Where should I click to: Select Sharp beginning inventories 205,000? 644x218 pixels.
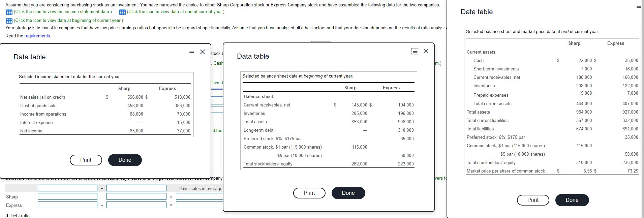(x=360, y=114)
